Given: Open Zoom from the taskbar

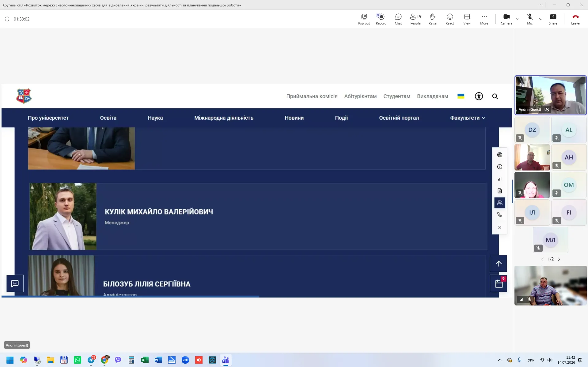Looking at the screenshot, I should (x=185, y=360).
